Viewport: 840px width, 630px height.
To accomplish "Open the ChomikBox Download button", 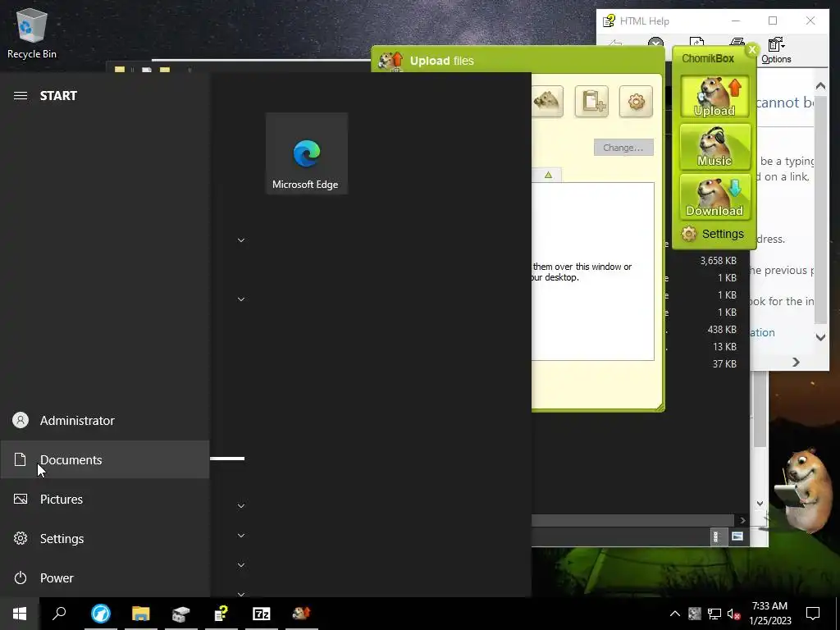I will pos(714,197).
